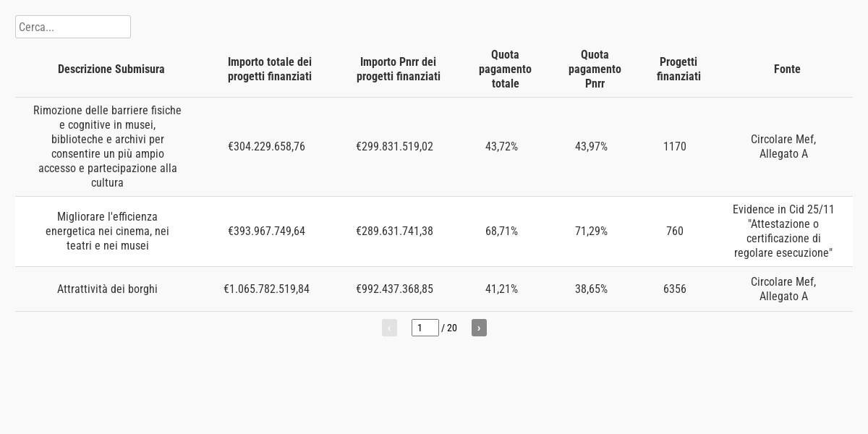The width and height of the screenshot is (868, 434).
Task: Click the total pages indicator / 20
Action: [x=450, y=328]
